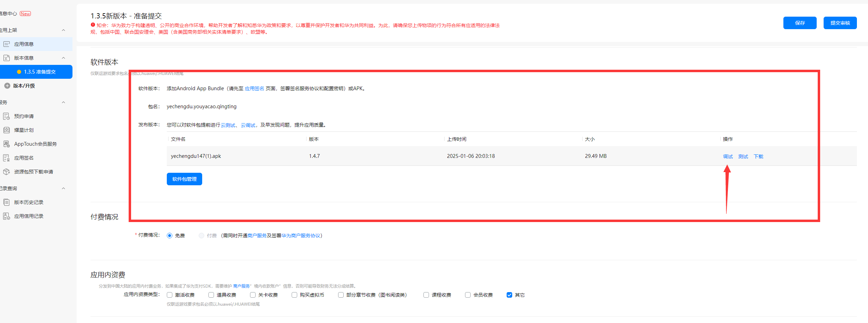The width and height of the screenshot is (868, 323).
Task: Open 商户服务 link in 付费情况
Action: 257,236
